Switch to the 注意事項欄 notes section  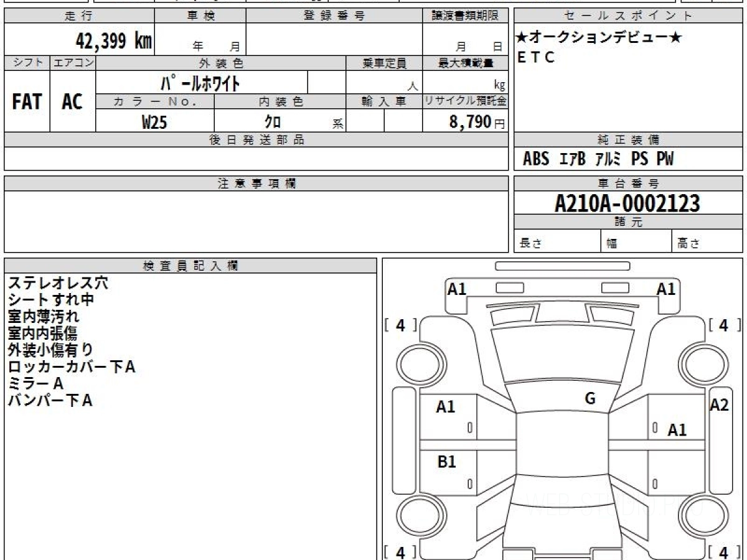click(x=256, y=183)
